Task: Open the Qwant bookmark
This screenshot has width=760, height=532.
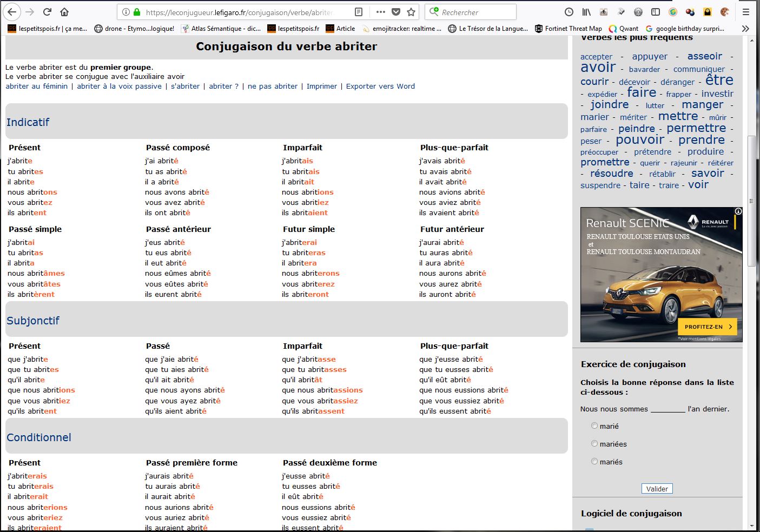Action: (624, 29)
